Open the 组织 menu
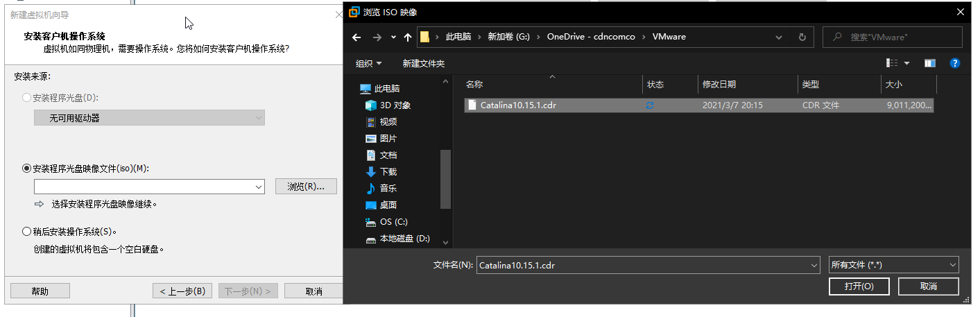Viewport: 980px width, 317px height. pos(368,64)
